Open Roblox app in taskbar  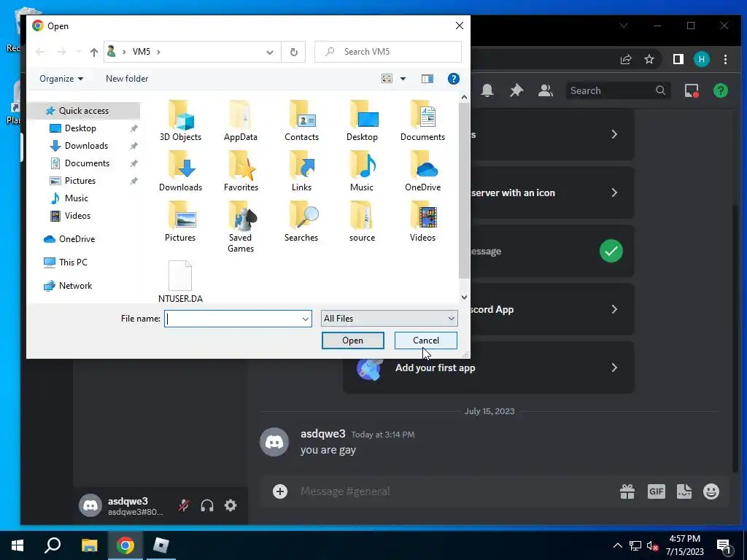click(x=161, y=545)
